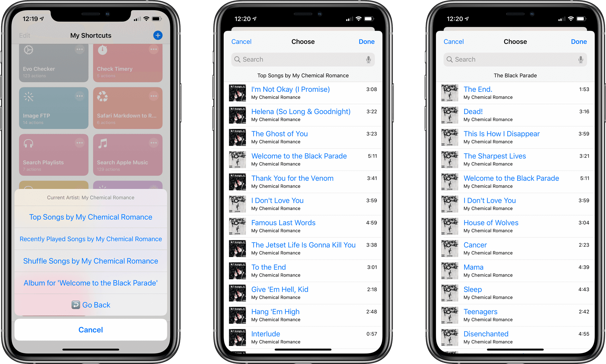Select Shuffle Songs by My Chemical Romance
The width and height of the screenshot is (606, 364).
click(91, 261)
